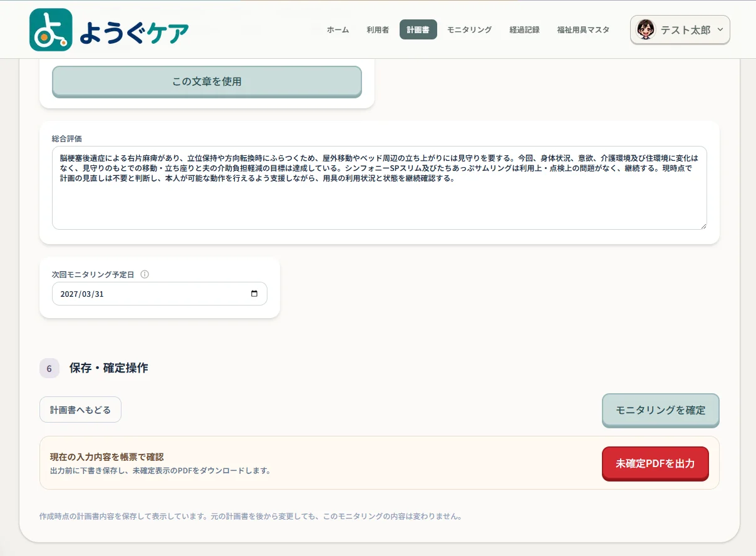Go to the 利用者 menu item
This screenshot has height=556, width=756.
point(378,29)
